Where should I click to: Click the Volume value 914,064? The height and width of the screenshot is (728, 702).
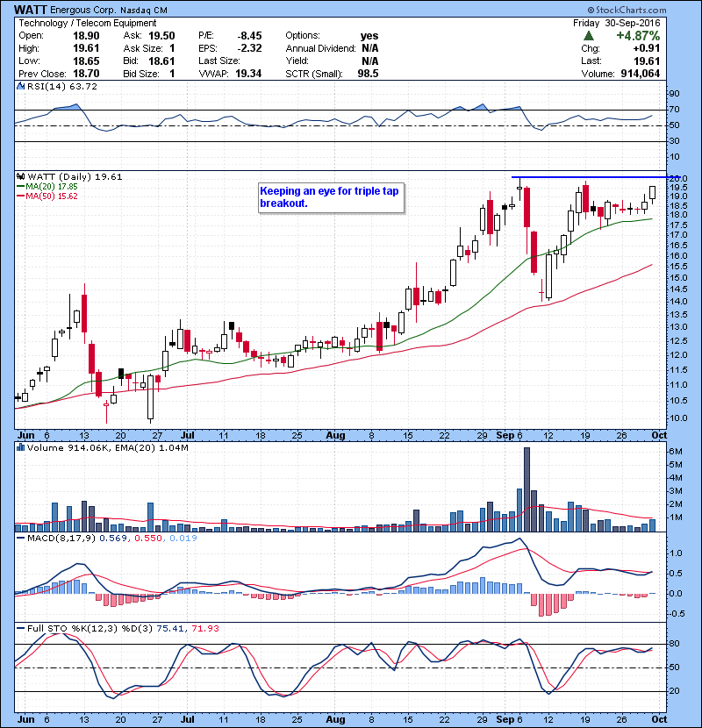(x=641, y=74)
